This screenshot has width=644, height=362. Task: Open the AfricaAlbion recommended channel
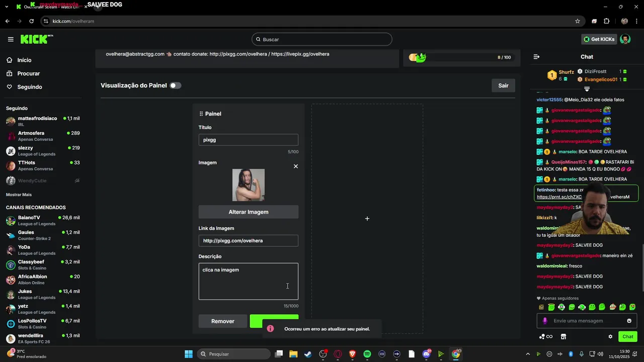coord(43,280)
